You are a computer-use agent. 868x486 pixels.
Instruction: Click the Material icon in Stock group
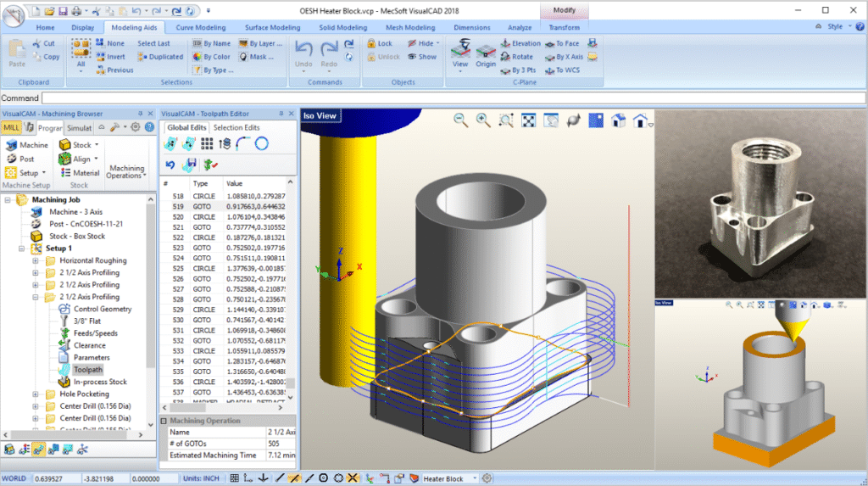[x=65, y=172]
